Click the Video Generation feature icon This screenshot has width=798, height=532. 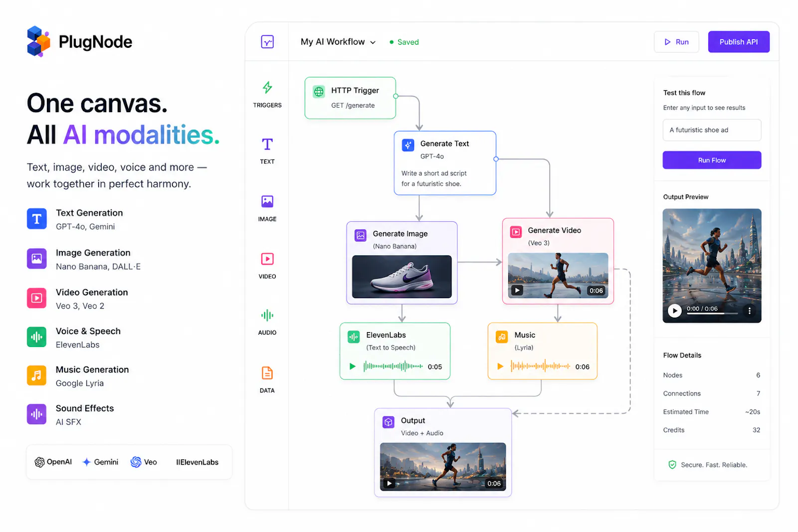click(37, 298)
